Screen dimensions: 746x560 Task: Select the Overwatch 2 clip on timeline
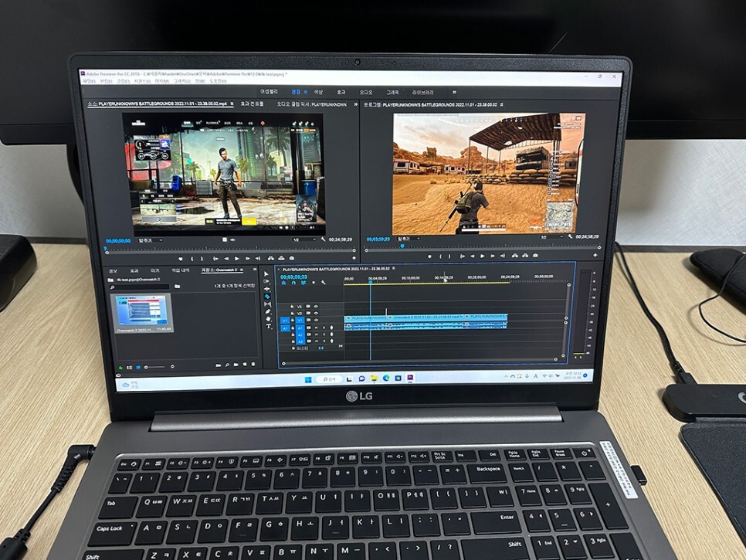click(x=427, y=317)
